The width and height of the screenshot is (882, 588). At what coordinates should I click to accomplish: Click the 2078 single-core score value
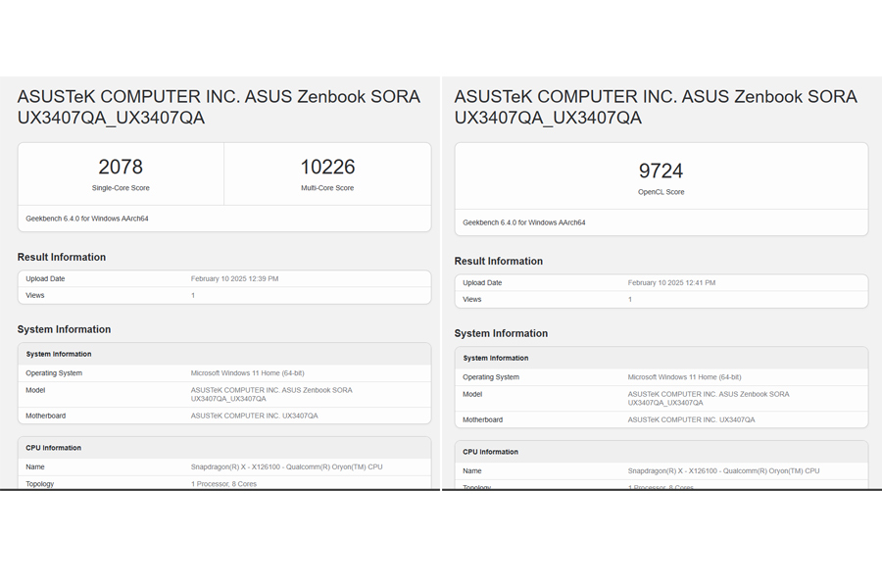point(121,167)
